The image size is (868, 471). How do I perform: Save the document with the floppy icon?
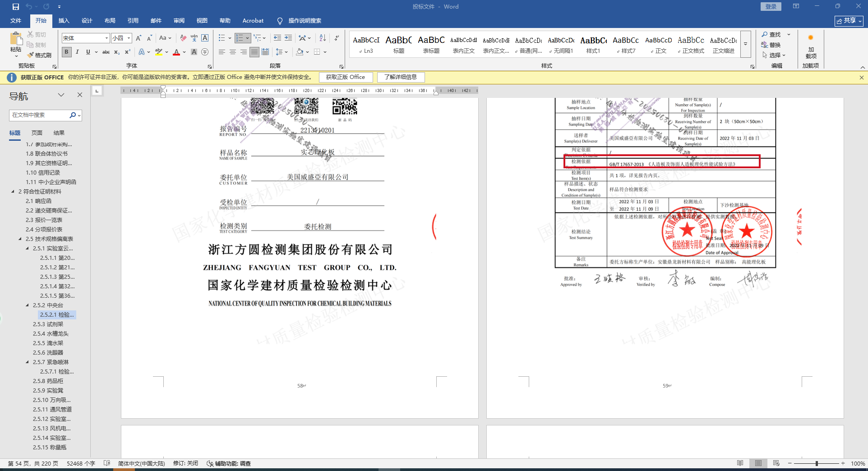coord(16,7)
